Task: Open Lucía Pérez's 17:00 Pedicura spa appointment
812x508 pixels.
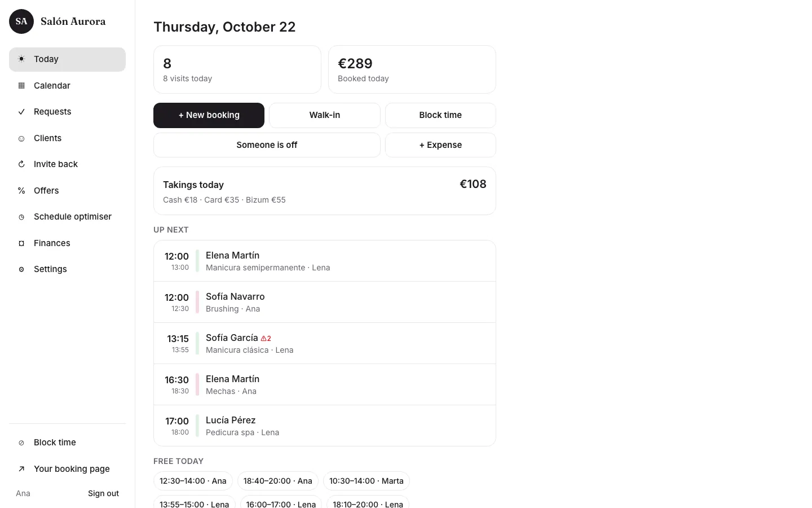Action: [x=325, y=426]
